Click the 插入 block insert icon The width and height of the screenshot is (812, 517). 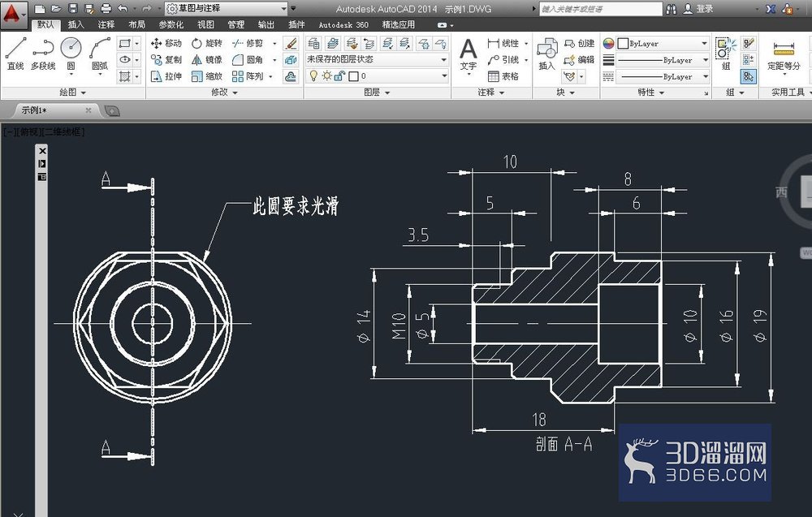coord(546,54)
